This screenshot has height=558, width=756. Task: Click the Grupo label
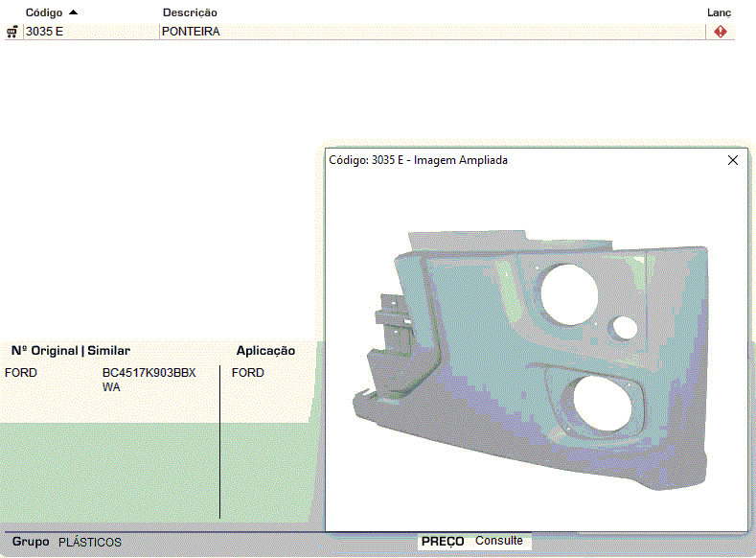point(31,542)
